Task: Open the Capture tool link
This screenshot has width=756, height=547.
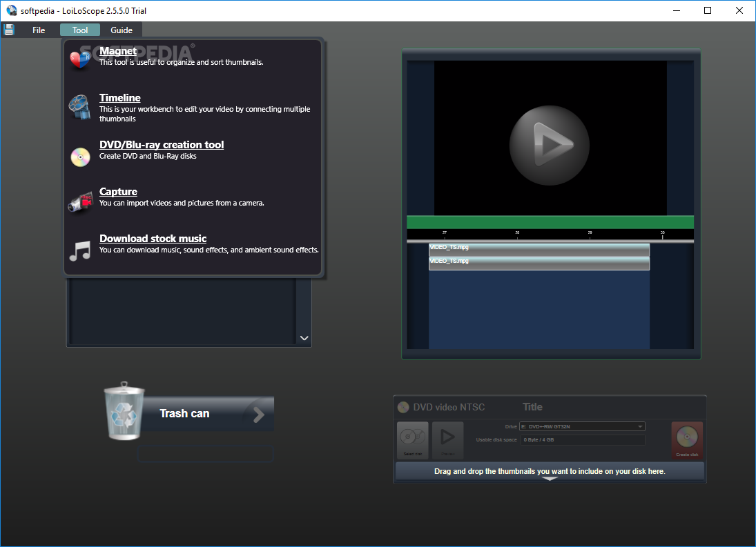Action: click(118, 192)
